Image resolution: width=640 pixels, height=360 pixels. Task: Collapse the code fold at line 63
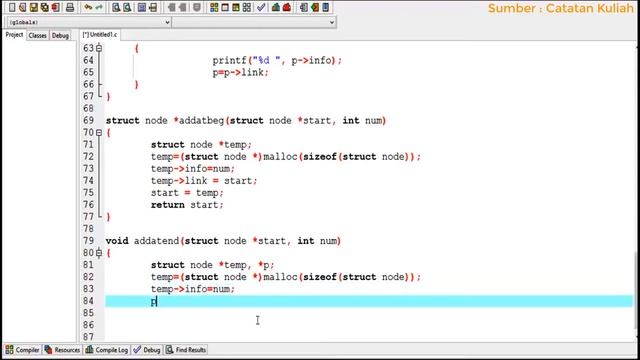click(x=99, y=49)
